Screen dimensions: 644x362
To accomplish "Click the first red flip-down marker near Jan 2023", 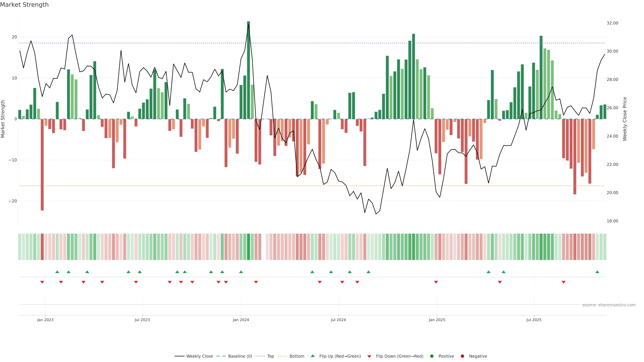I will (x=42, y=282).
